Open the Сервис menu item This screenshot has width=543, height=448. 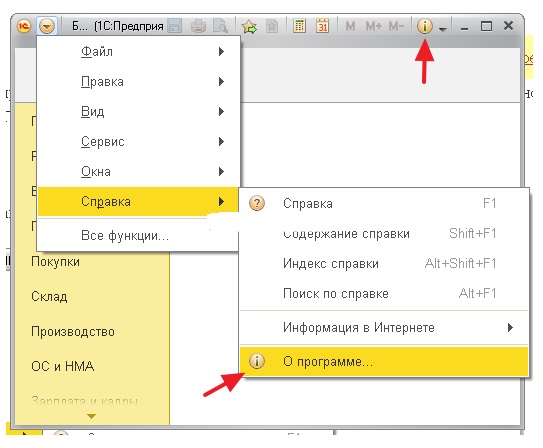coord(138,142)
